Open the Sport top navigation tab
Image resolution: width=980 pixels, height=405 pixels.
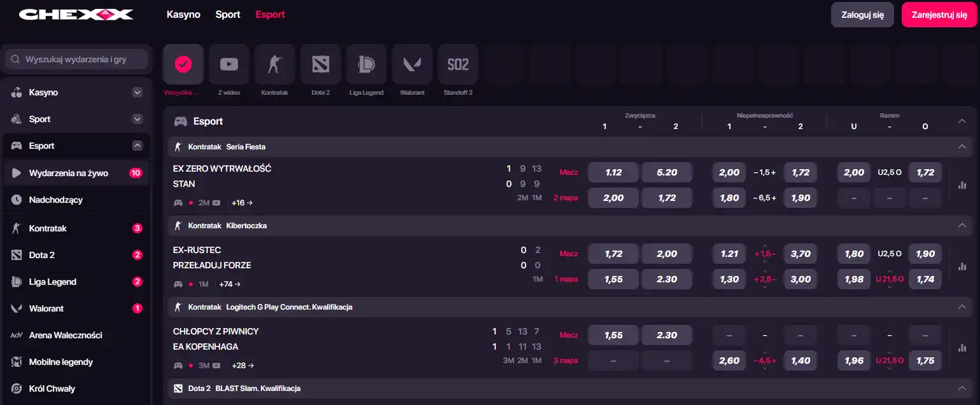[x=228, y=14]
